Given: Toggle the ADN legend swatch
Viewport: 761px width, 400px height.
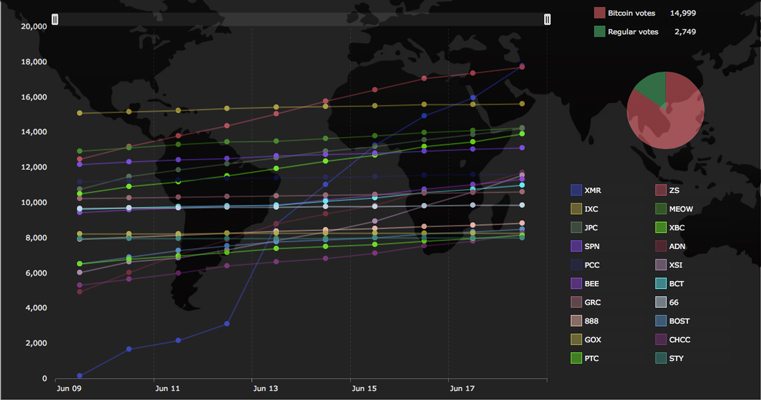Looking at the screenshot, I should point(661,246).
